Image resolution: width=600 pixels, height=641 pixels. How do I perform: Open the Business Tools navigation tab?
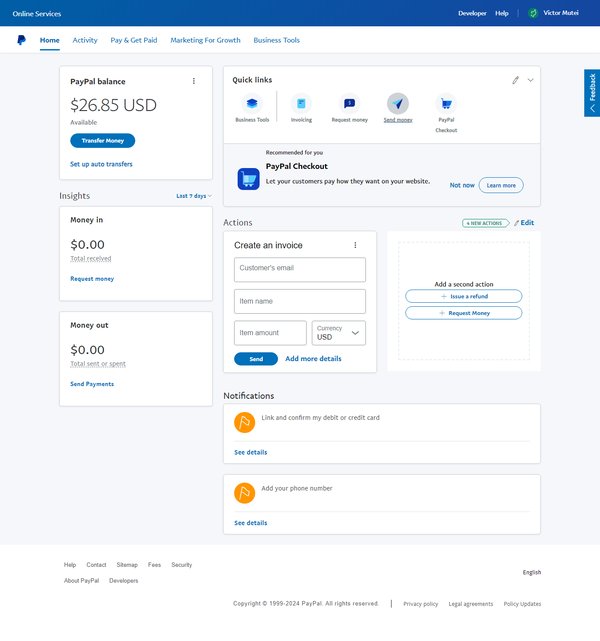click(x=276, y=40)
